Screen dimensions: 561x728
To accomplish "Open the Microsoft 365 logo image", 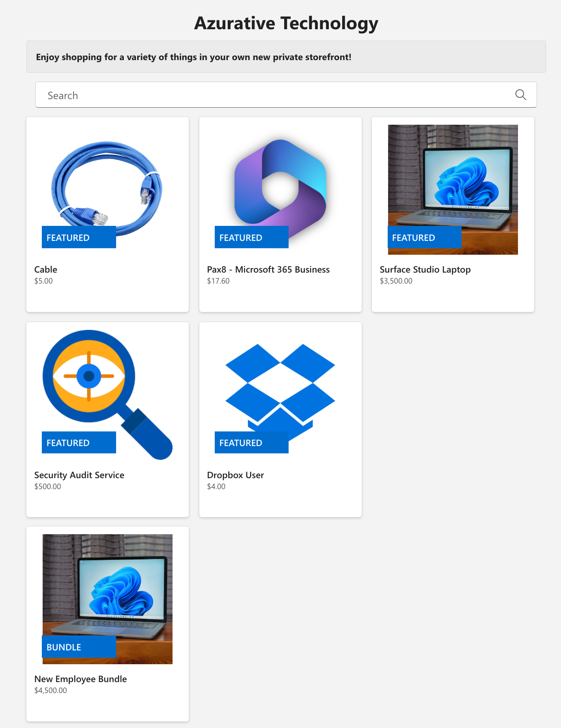I will (x=280, y=190).
